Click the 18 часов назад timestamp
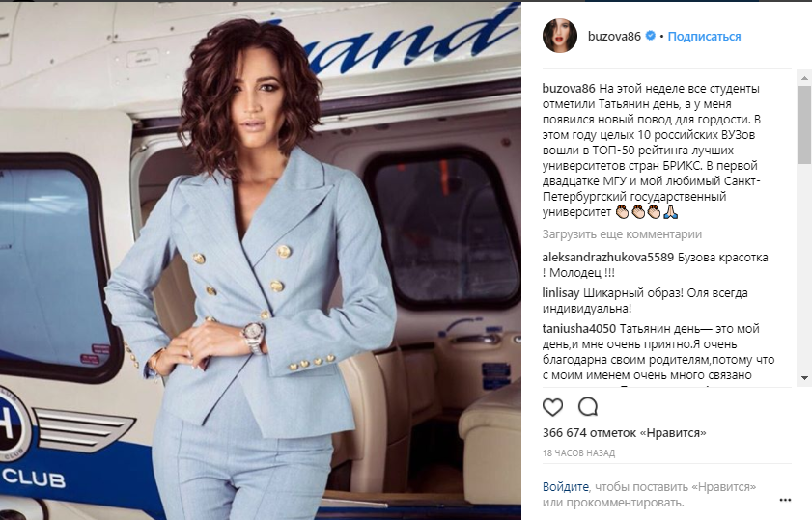Screen dimensions: 812x520 (x=578, y=453)
